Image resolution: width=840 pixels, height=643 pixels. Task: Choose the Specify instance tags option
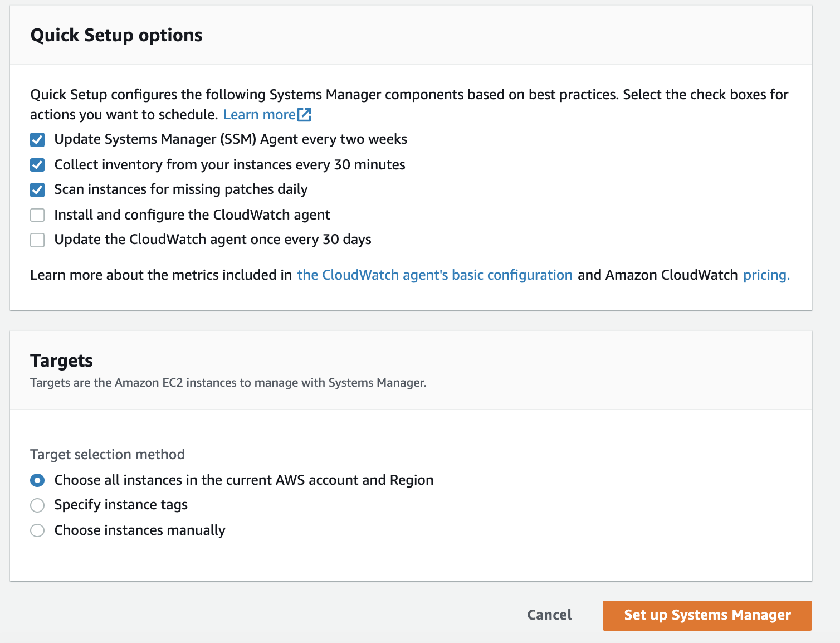(37, 505)
